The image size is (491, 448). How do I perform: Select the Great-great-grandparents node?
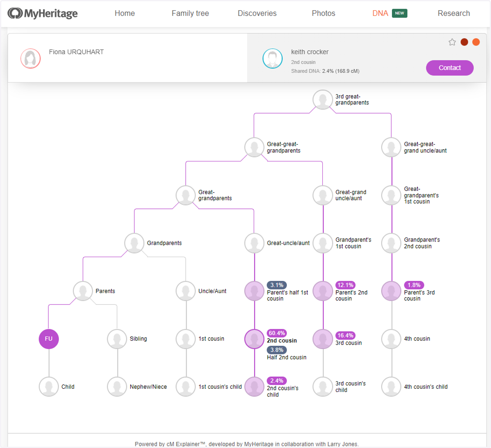pyautogui.click(x=255, y=148)
